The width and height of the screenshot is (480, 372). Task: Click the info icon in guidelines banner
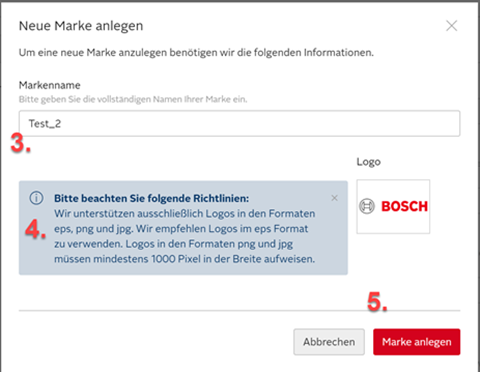coord(36,198)
